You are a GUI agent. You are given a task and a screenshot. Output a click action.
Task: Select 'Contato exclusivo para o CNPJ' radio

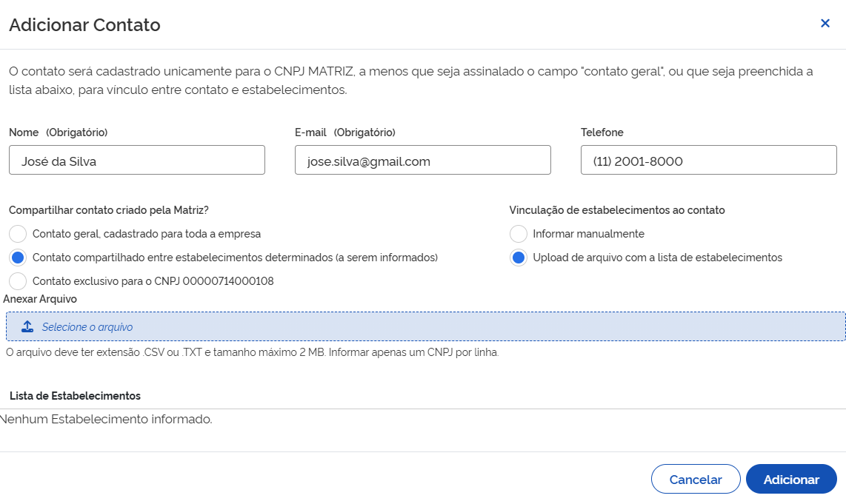[x=19, y=281]
